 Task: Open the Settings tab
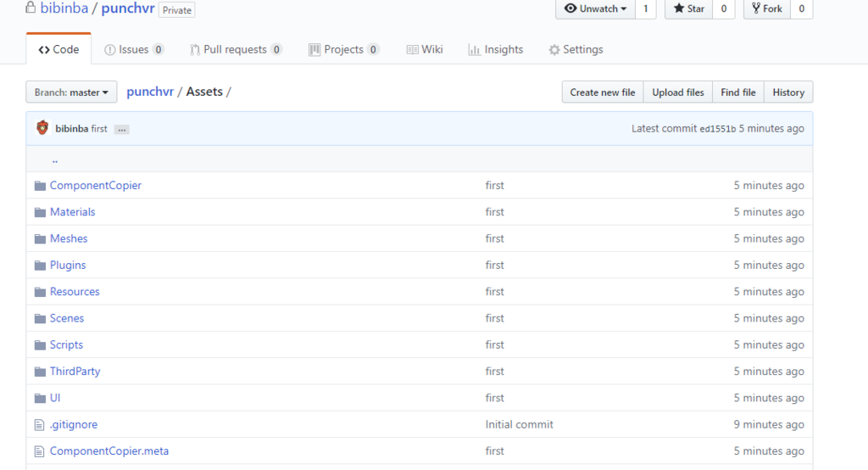[576, 49]
